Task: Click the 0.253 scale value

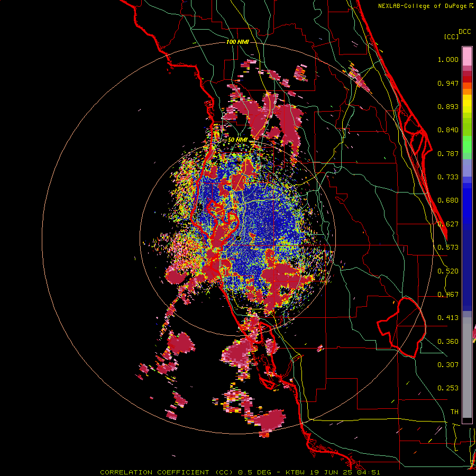Action: tap(448, 388)
